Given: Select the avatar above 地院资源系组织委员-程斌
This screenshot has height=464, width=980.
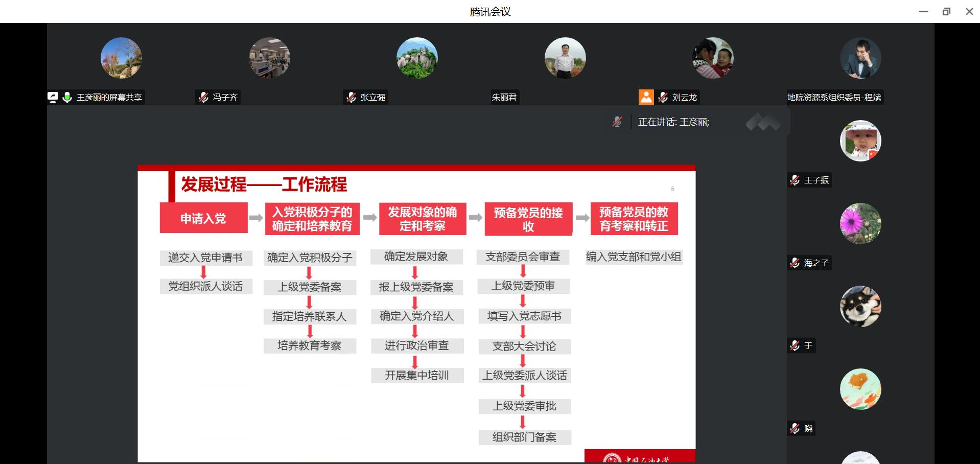Looking at the screenshot, I should [x=860, y=58].
